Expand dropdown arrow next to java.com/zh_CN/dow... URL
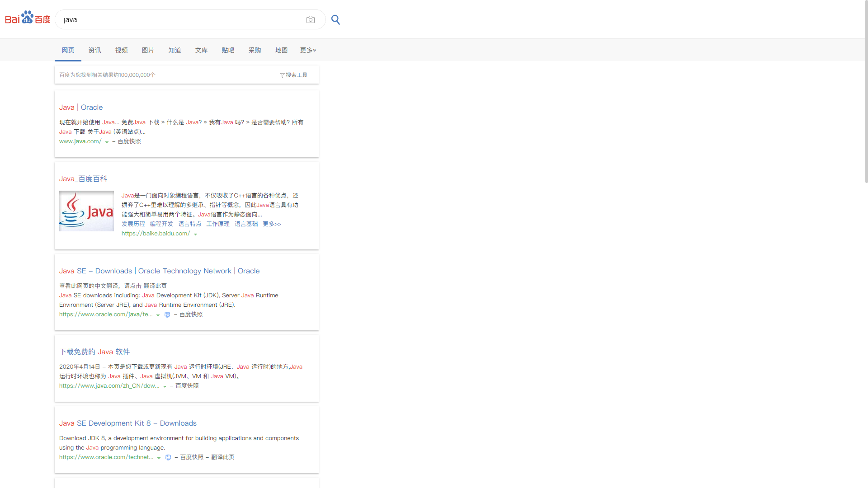 pyautogui.click(x=165, y=386)
